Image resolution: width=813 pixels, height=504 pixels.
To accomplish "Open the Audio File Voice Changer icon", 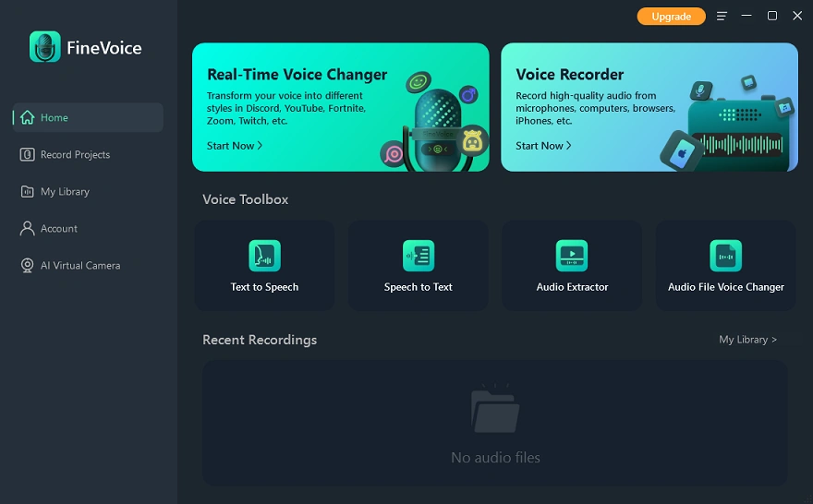I will tap(726, 256).
